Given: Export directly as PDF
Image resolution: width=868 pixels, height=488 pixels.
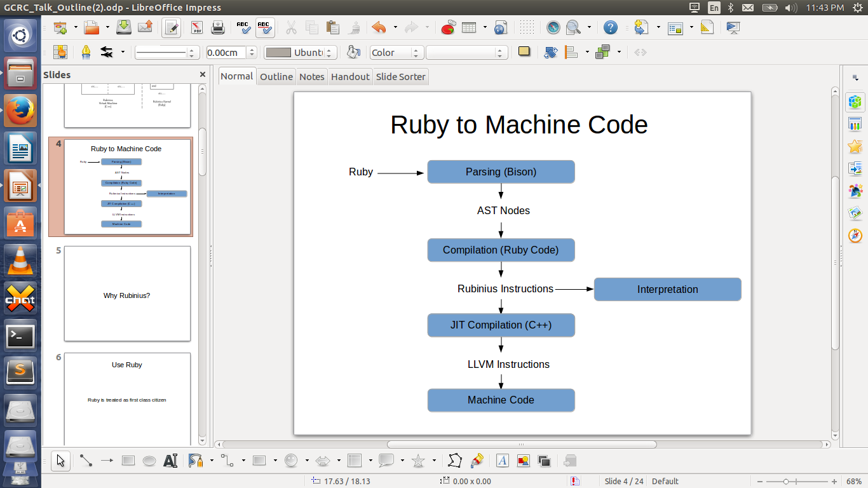Looking at the screenshot, I should pyautogui.click(x=197, y=27).
